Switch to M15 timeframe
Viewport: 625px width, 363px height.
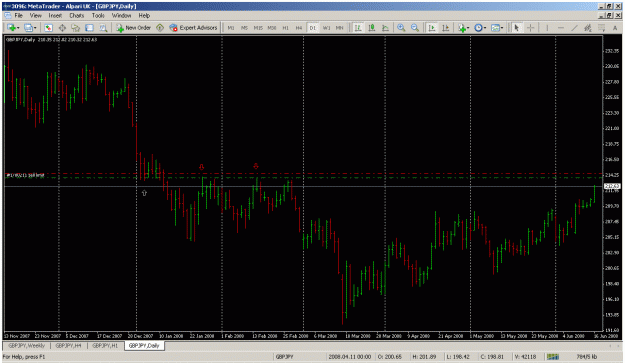(258, 27)
